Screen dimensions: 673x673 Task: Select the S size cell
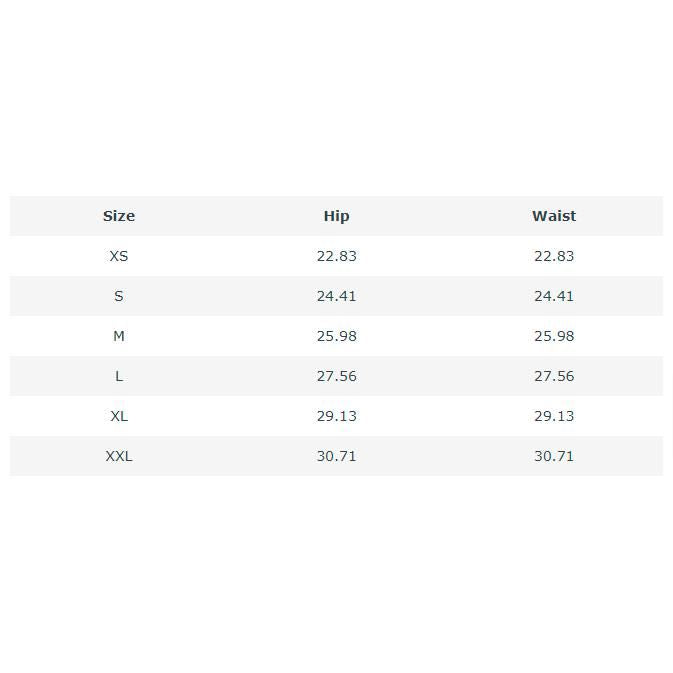coord(118,296)
